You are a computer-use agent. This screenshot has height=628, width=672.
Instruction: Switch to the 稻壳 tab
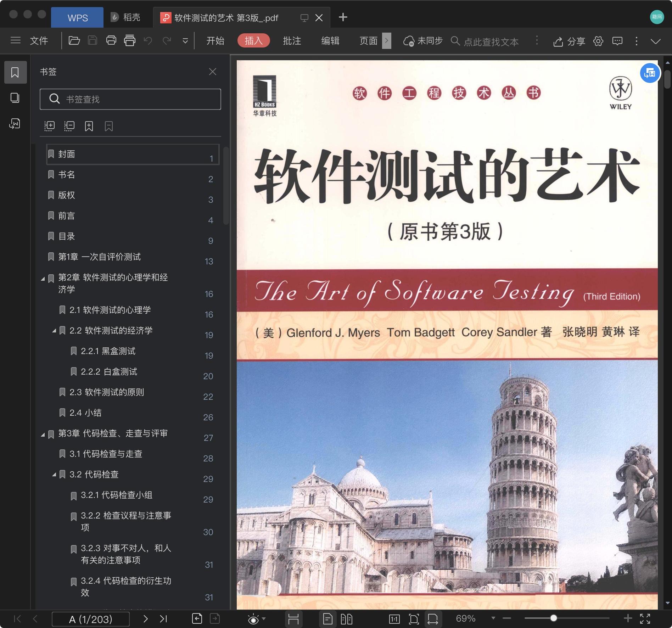click(126, 17)
